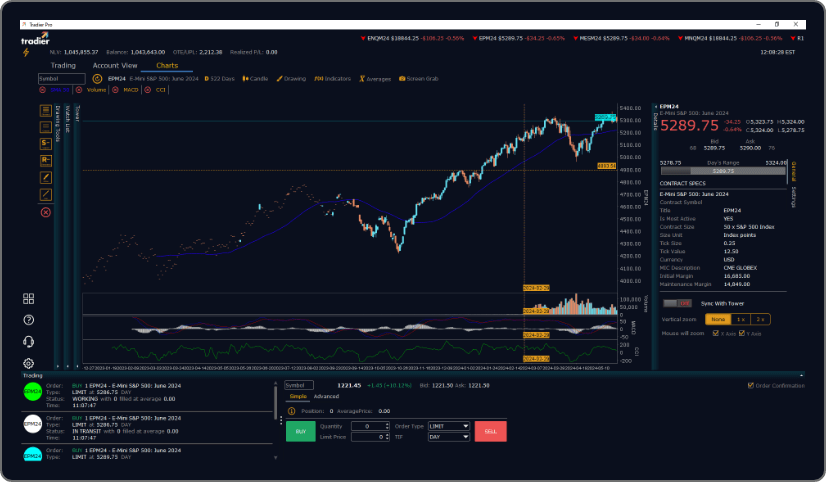This screenshot has height=482, width=826.
Task: Open the Drawing Tools side panel
Action: click(x=58, y=124)
